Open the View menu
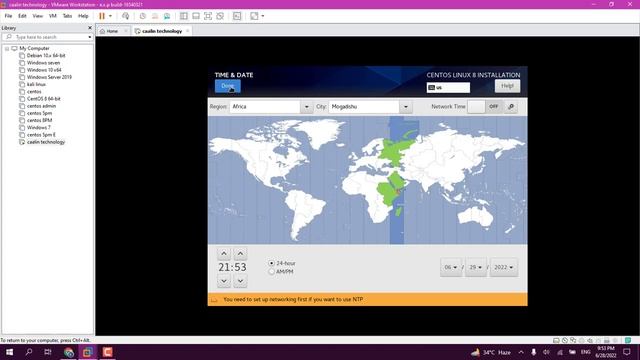 pyautogui.click(x=38, y=16)
